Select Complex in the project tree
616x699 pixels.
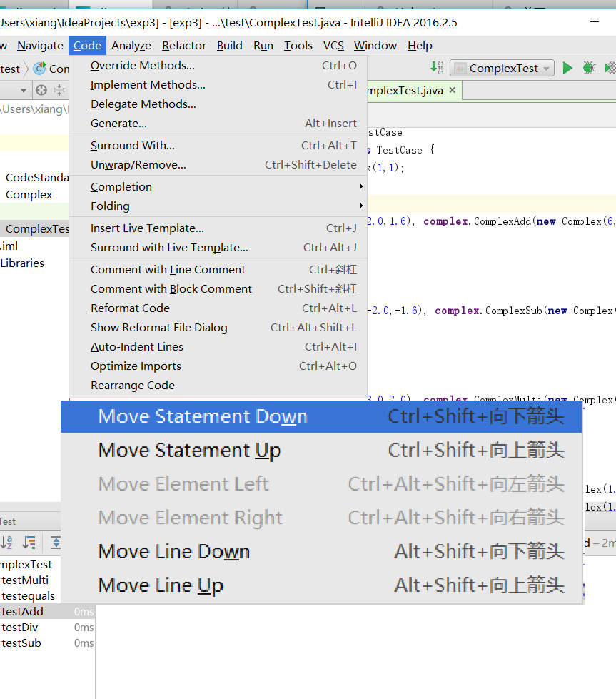tap(29, 195)
